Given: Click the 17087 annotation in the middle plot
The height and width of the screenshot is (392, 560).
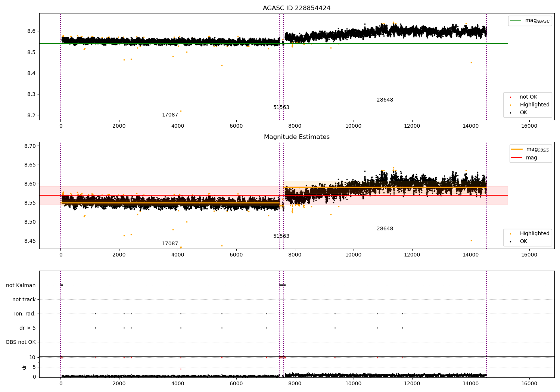Looking at the screenshot, I should (x=170, y=244).
